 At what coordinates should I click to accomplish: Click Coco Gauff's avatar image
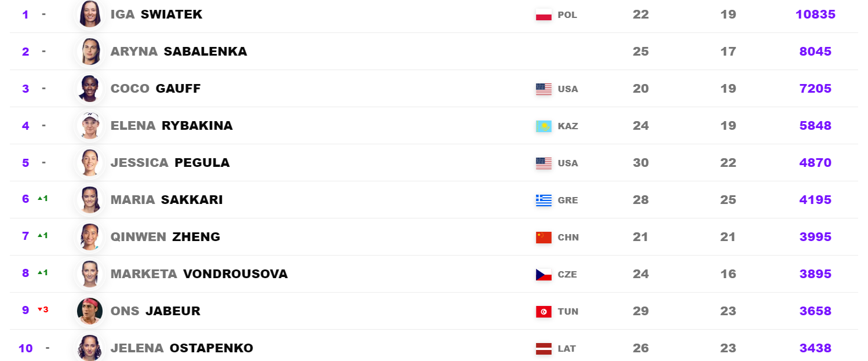[90, 89]
